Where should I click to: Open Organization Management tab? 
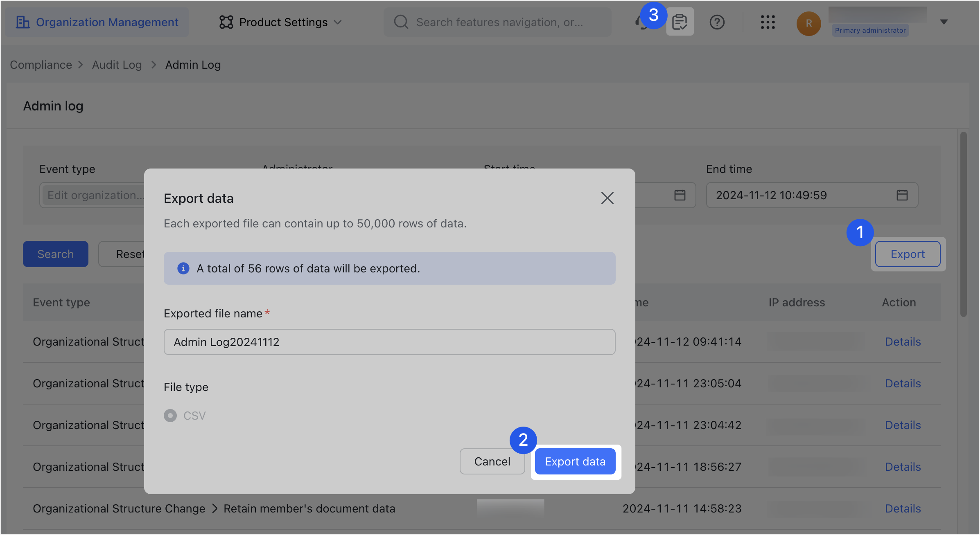97,22
